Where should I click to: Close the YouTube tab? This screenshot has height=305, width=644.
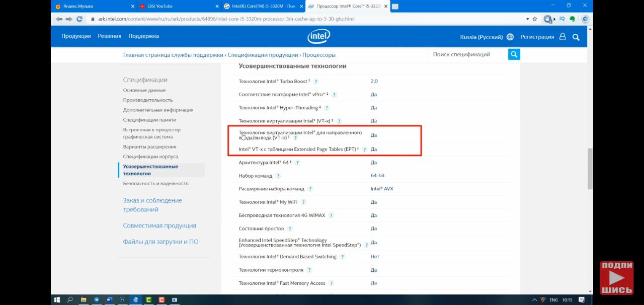[x=216, y=6]
